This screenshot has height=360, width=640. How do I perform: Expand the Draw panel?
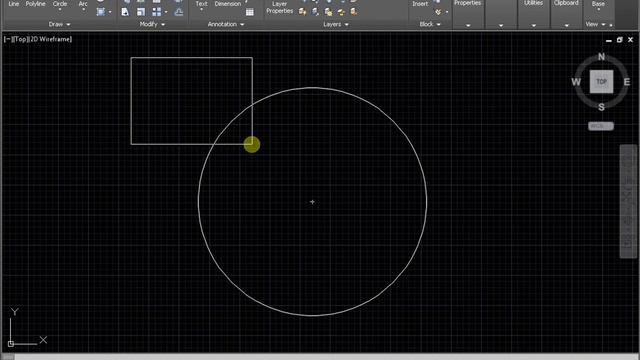pos(59,24)
